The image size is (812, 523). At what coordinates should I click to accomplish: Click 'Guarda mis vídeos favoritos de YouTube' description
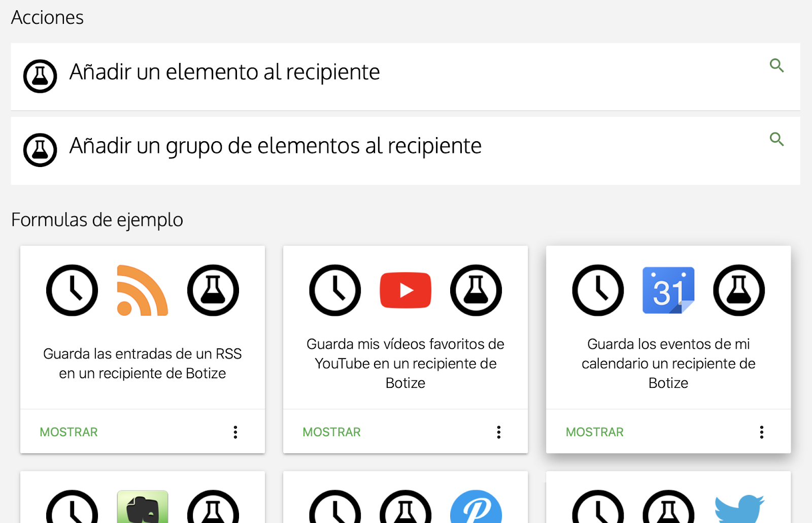coord(405,364)
